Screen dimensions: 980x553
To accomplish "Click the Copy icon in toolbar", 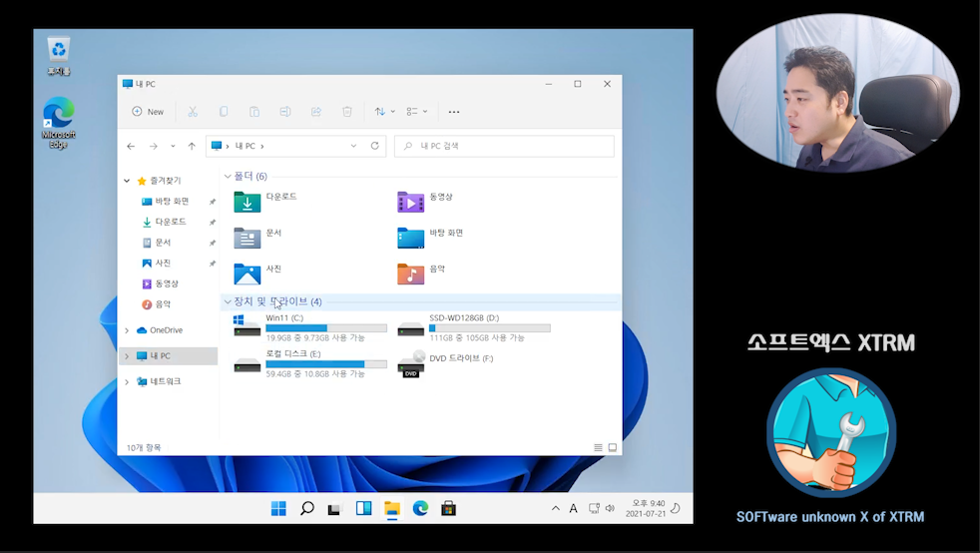I will (224, 112).
